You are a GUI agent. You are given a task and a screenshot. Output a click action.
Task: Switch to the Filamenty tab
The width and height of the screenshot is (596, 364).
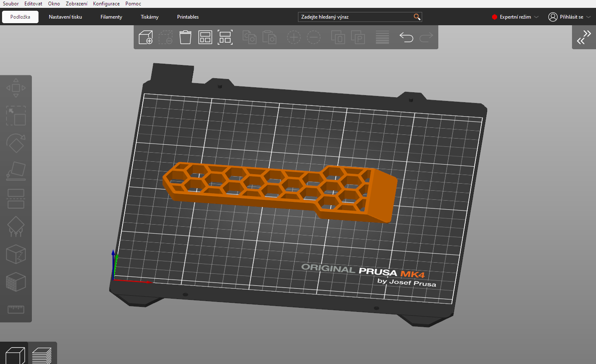[111, 17]
